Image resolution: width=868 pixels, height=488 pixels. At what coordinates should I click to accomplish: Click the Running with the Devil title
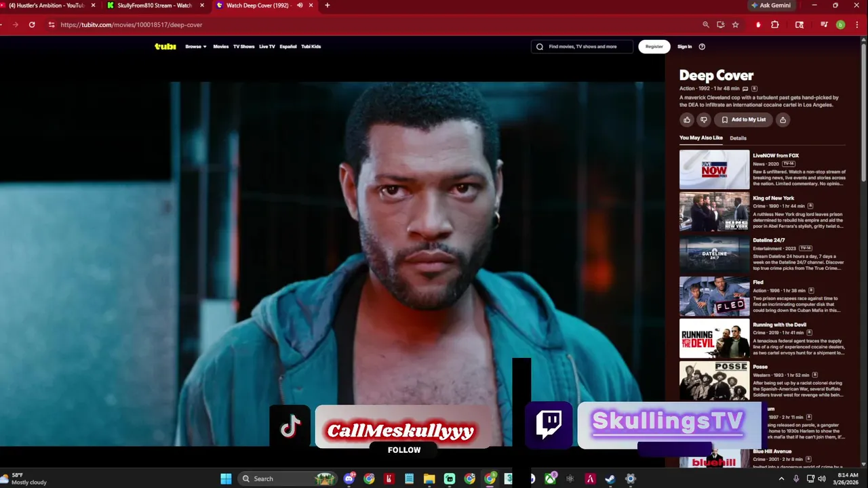779,325
